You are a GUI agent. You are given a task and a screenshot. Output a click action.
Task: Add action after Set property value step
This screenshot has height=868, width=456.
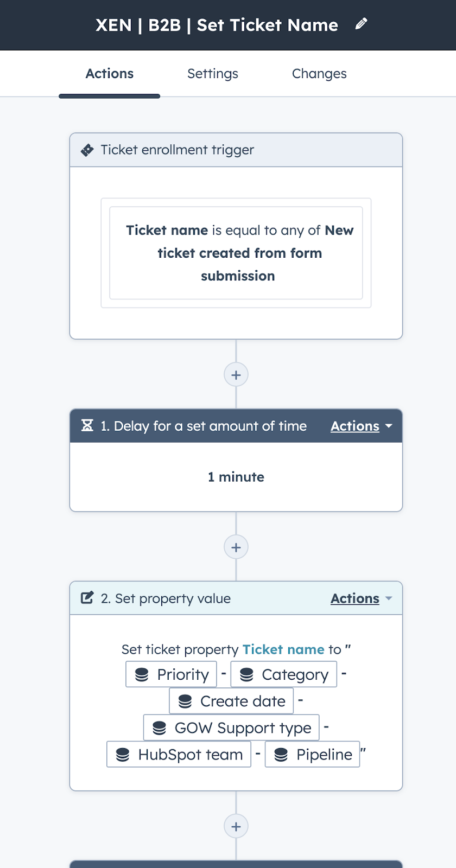236,826
